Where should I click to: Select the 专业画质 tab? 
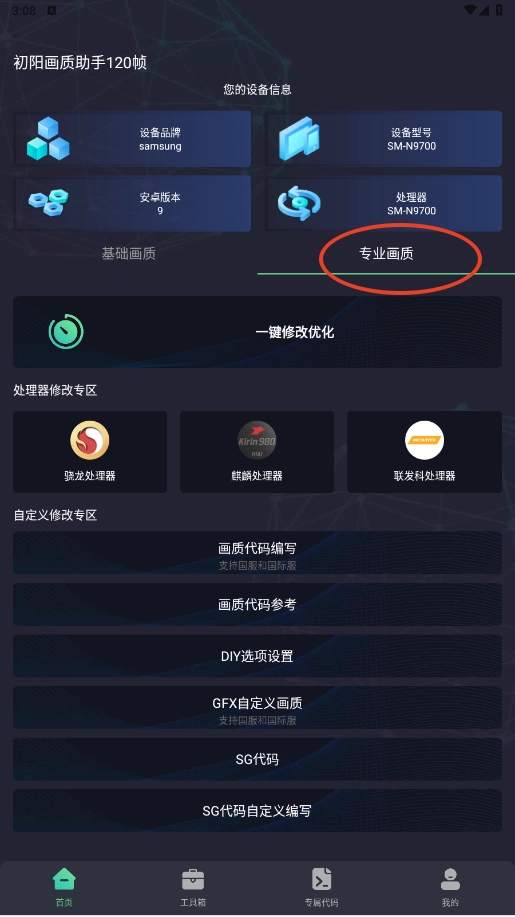coord(386,253)
